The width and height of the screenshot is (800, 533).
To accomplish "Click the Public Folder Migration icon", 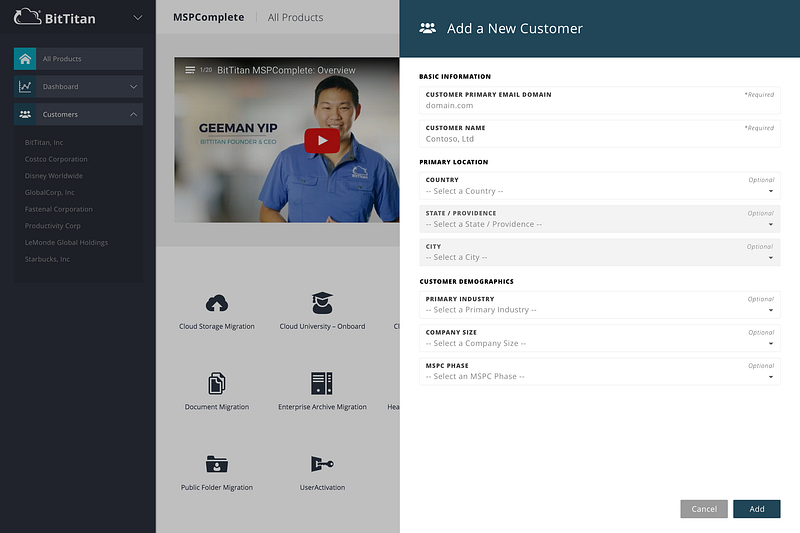I will pos(217,464).
